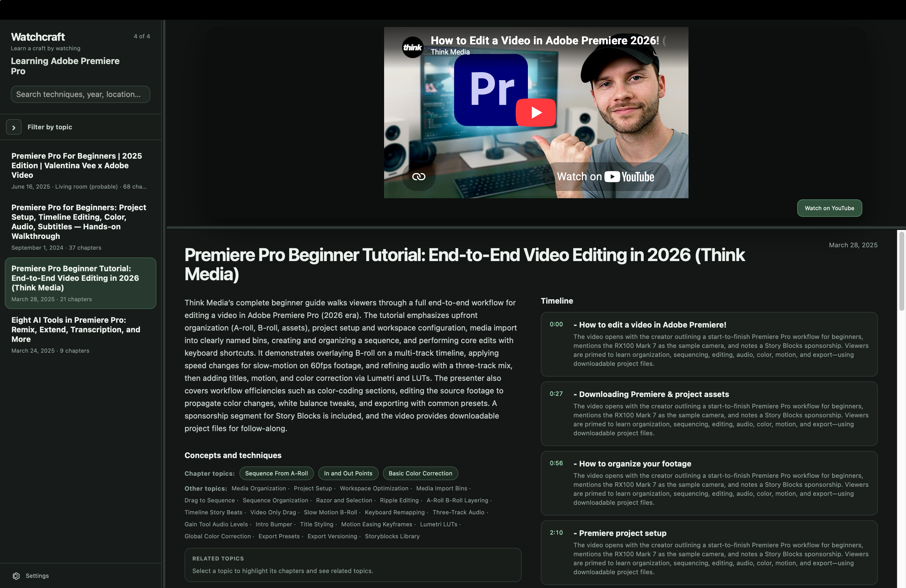Select the Basic Color Correction chip
This screenshot has height=588, width=906.
click(420, 473)
